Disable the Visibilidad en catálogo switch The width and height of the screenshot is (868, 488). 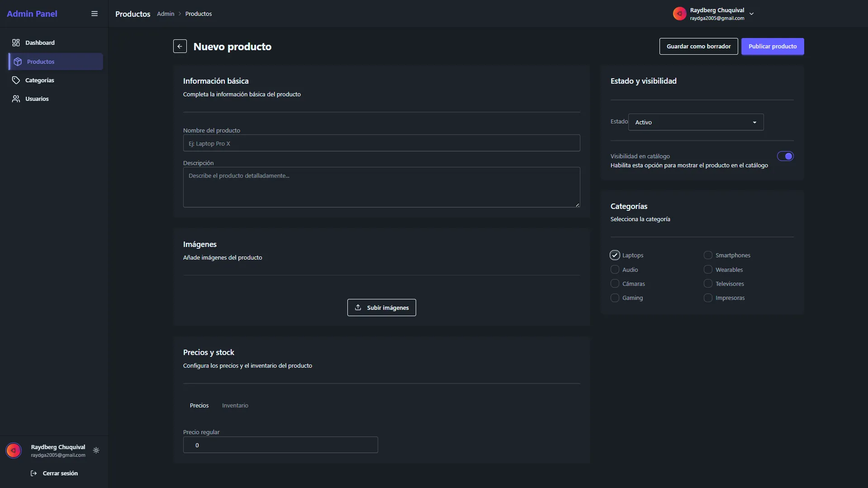tap(785, 156)
